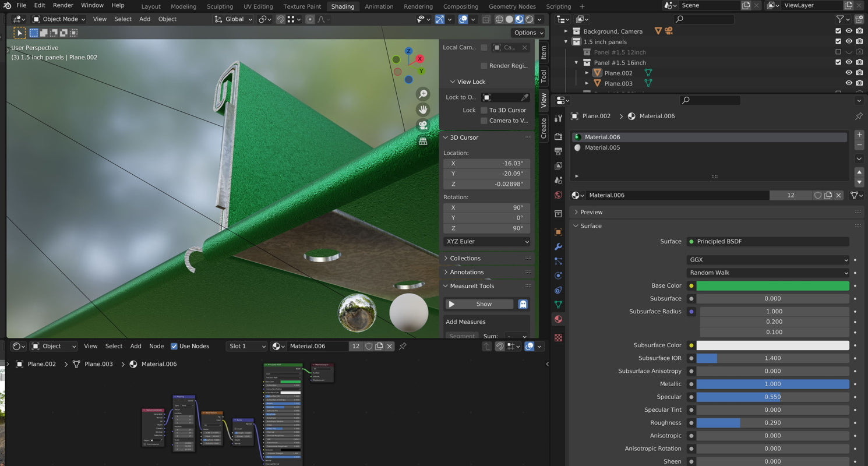Open the XYZ Euler rotation mode dropdown

pos(486,241)
